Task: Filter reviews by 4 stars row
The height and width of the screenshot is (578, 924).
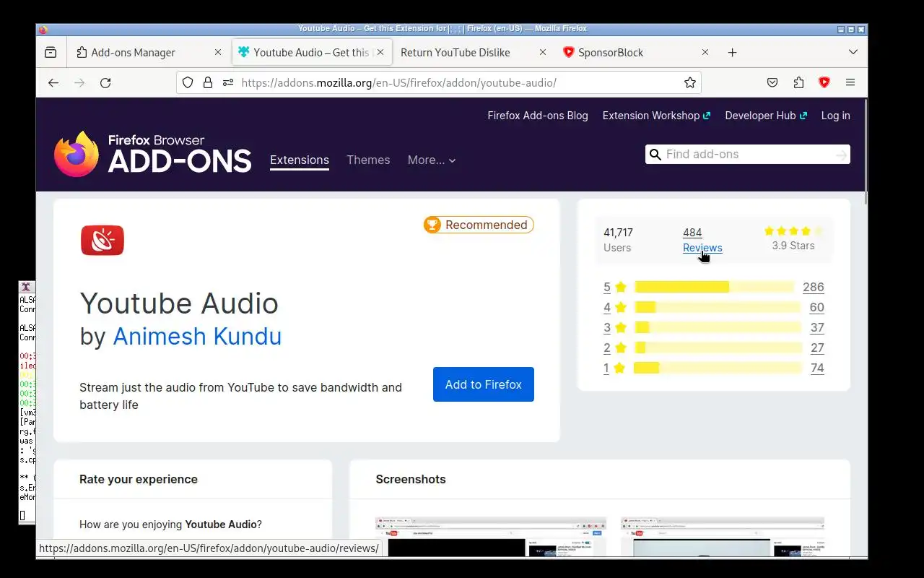Action: [714, 307]
